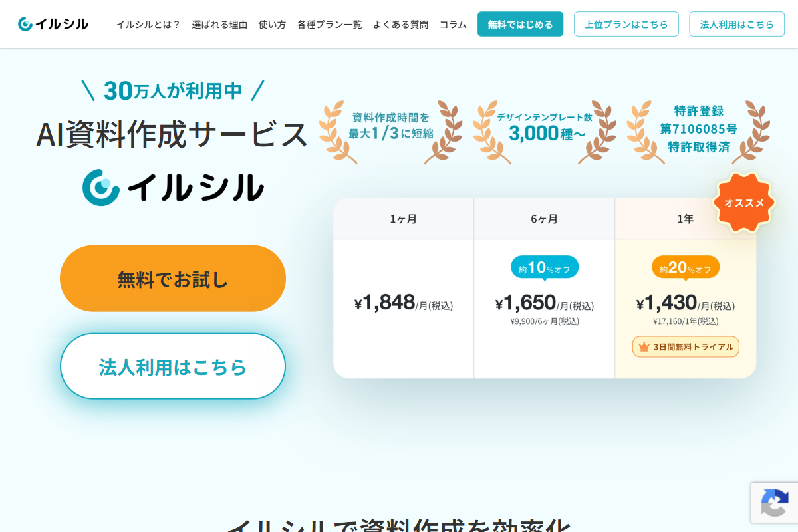Click the オススメ starburst badge

point(744,203)
